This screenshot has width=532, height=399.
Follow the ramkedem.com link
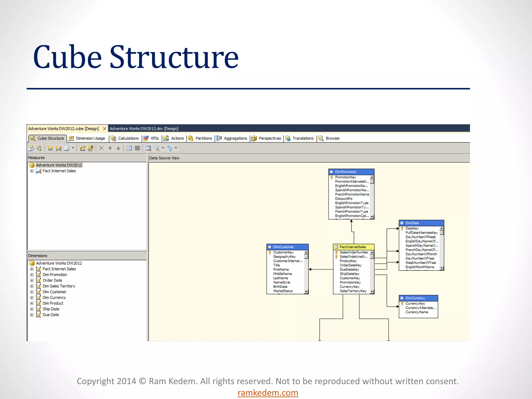(268, 393)
